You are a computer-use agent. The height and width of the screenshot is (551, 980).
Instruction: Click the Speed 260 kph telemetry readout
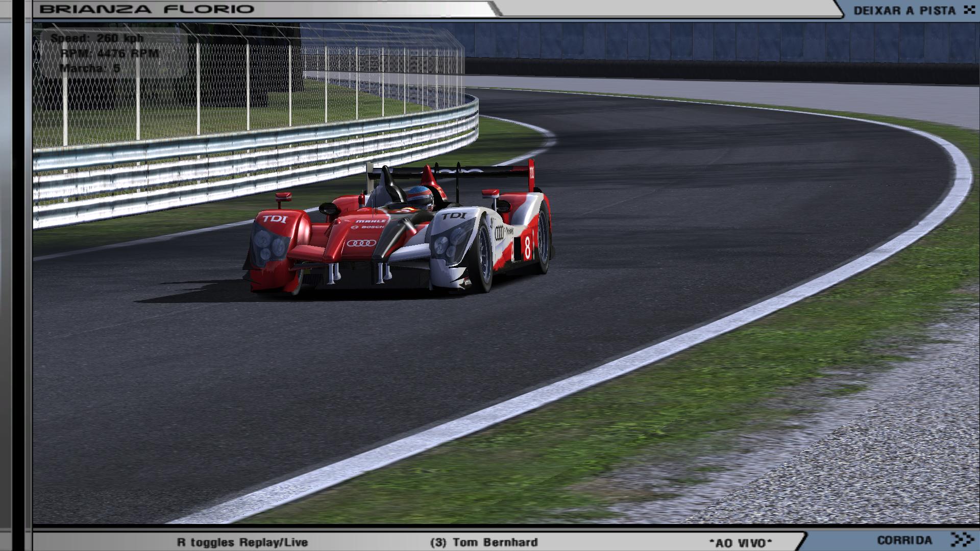97,38
